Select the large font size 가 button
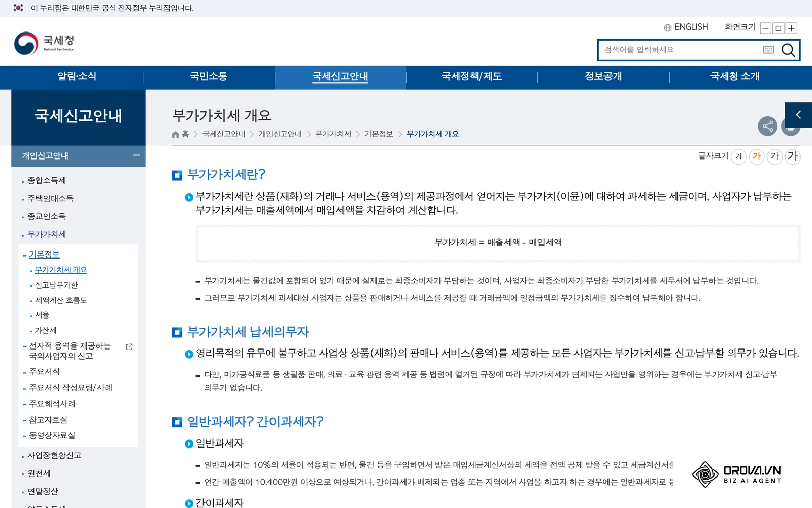Screen dimensions: 812x508 click(x=774, y=156)
